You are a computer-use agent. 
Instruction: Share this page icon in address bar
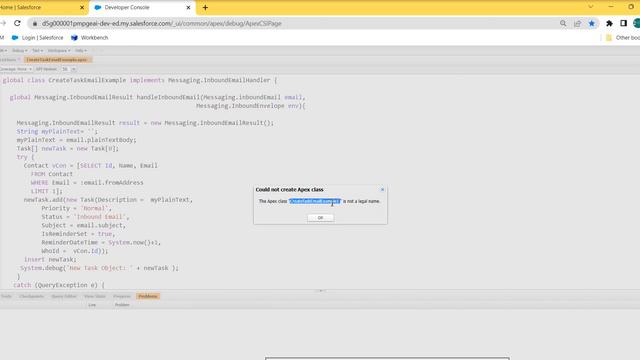578,24
